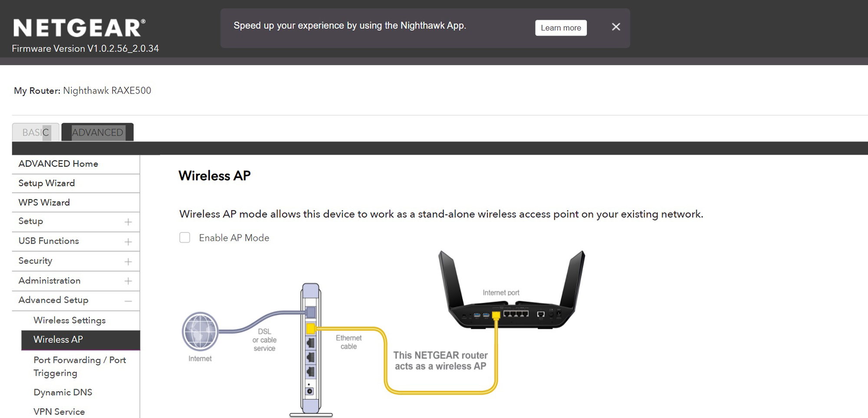Viewport: 868px width, 418px height.
Task: Select the Wireless AP submenu item
Action: coord(81,340)
